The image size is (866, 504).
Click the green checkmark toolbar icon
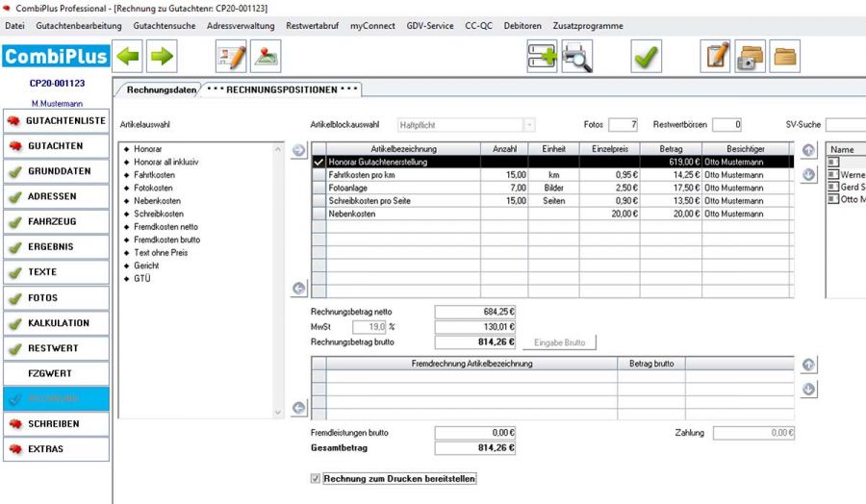pos(647,57)
